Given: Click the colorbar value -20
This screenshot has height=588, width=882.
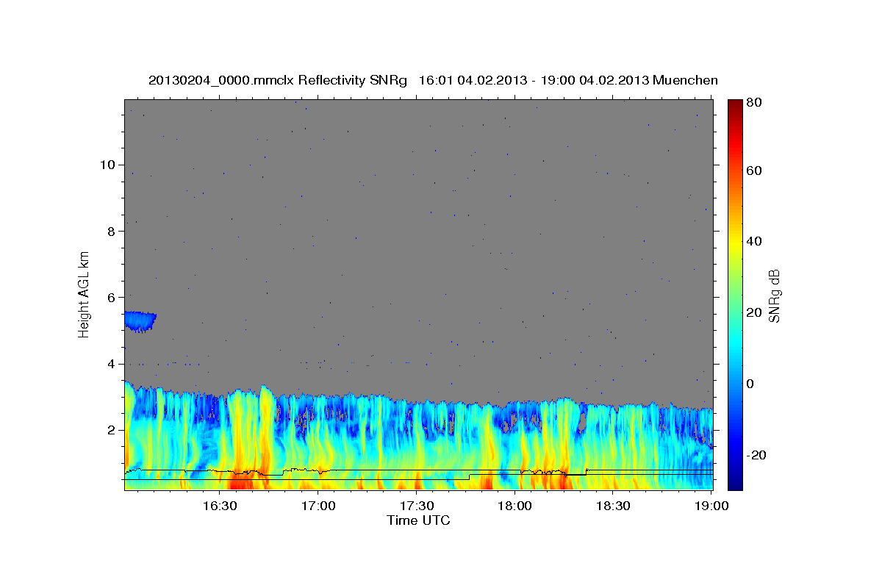Looking at the screenshot, I should (x=756, y=455).
